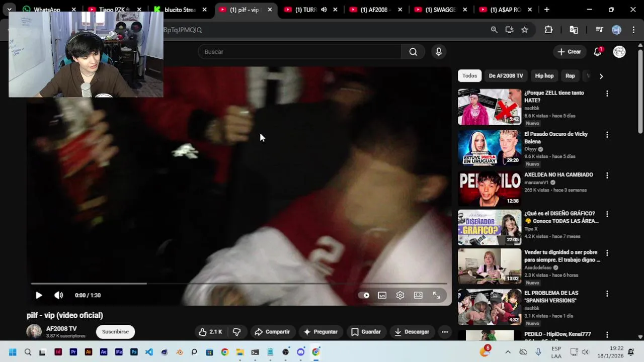Mute the video player volume
The height and width of the screenshot is (362, 644).
click(59, 295)
